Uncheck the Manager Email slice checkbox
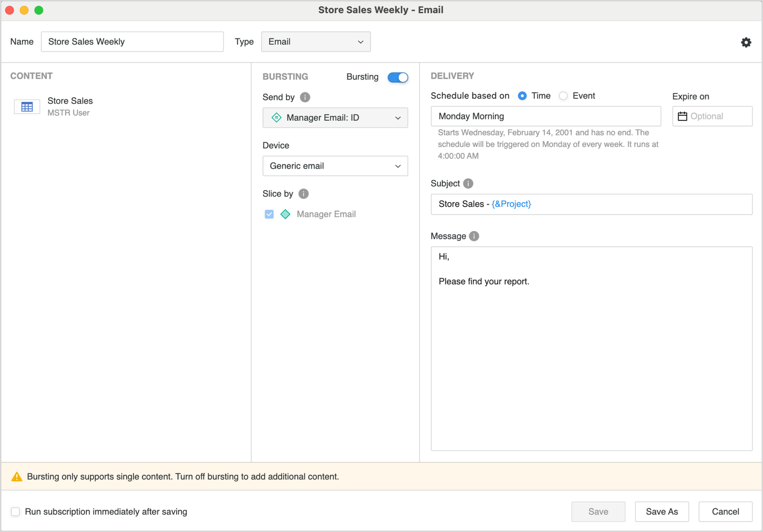 tap(269, 214)
